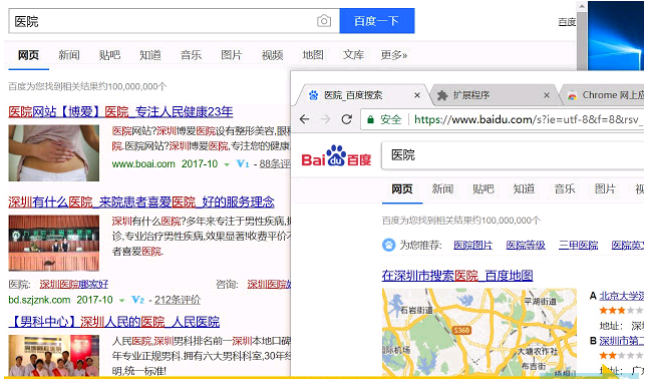Screen dimensions: 645x379
Task: Open the 知道 tab in Chrome window
Action: [524, 189]
